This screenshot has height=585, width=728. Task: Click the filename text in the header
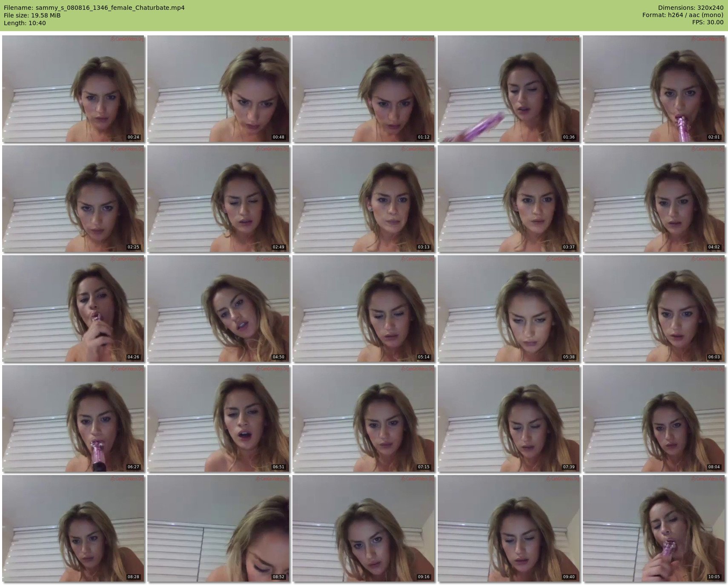point(94,8)
